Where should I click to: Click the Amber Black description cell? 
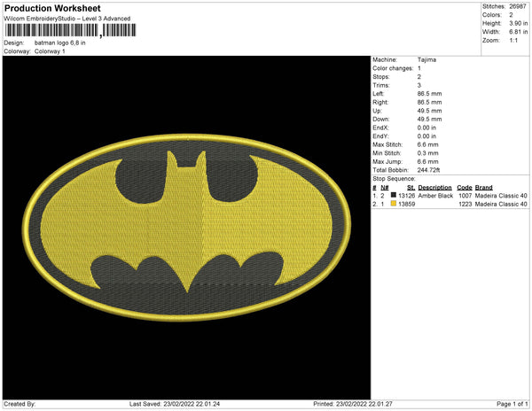tap(435, 196)
